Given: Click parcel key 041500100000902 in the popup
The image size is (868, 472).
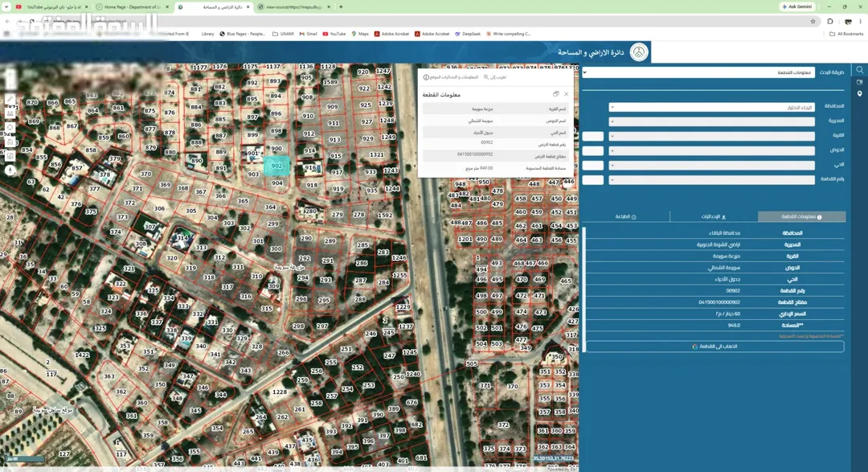Looking at the screenshot, I should 475,154.
